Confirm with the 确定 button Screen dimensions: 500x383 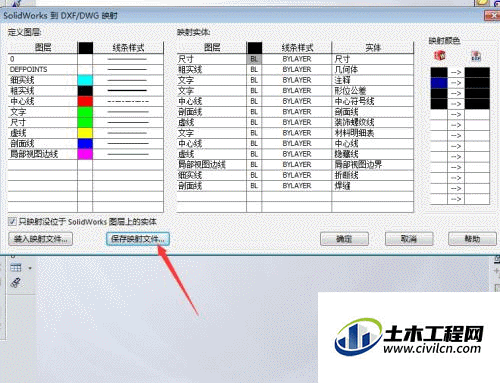click(344, 239)
